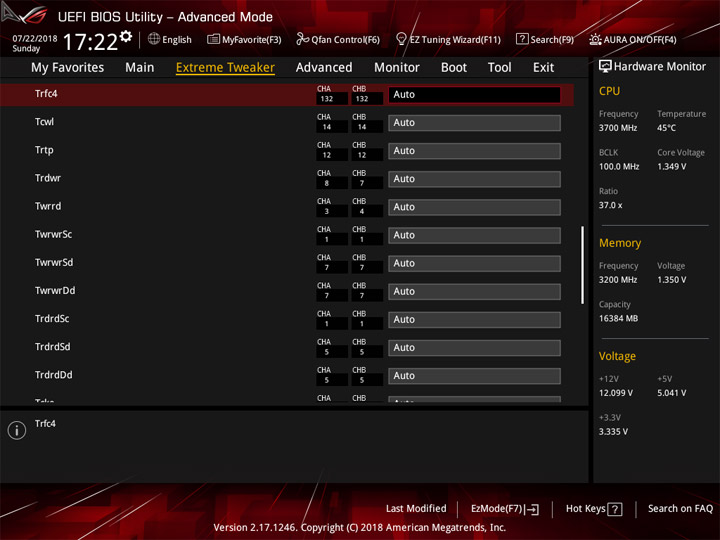Click the CPU frequency 3700 MHz value

coord(618,128)
